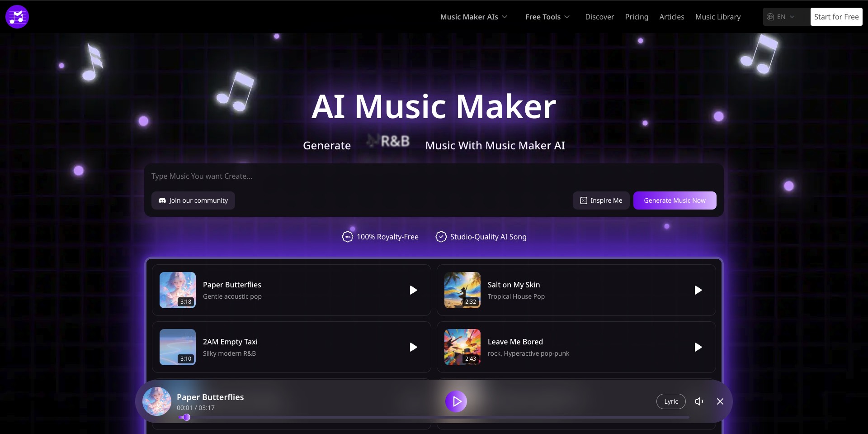
Task: Go to the Discover page
Action: pyautogui.click(x=599, y=17)
